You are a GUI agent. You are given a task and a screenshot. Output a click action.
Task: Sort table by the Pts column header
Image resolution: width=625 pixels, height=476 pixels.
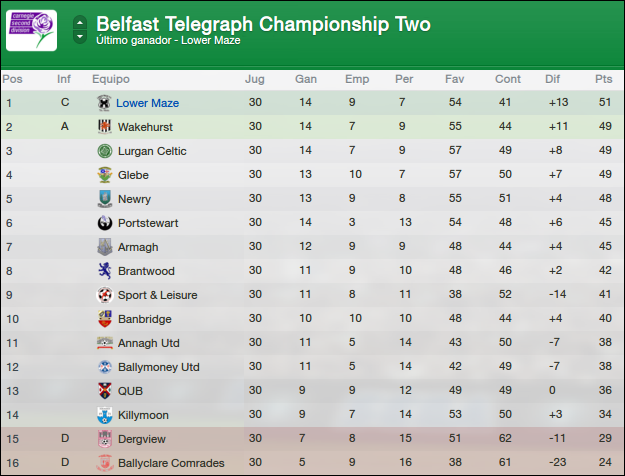click(603, 79)
